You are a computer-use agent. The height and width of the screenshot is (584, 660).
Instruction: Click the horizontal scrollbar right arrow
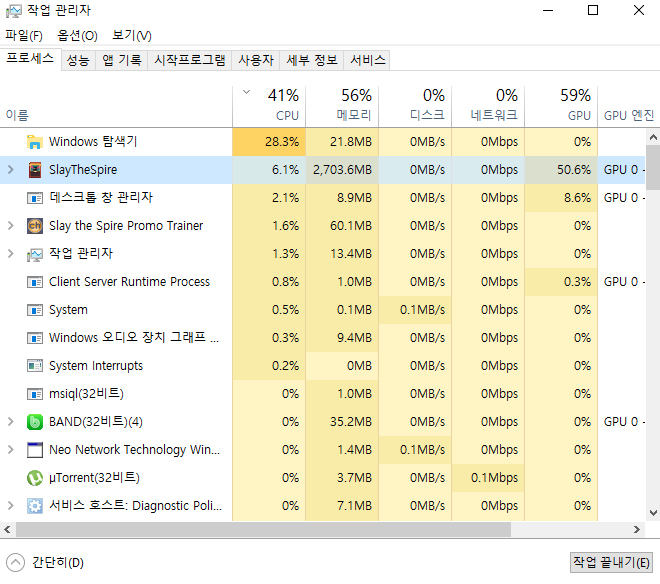637,530
